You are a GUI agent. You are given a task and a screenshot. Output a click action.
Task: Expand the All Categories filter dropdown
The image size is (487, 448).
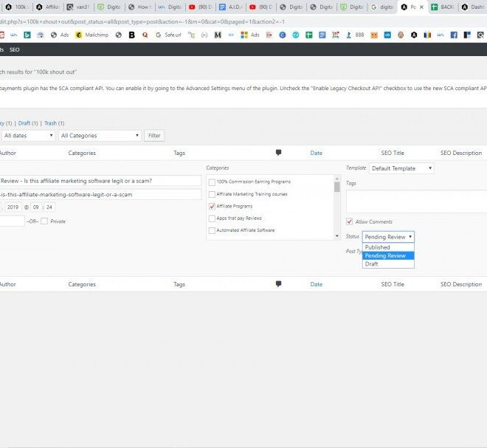pos(100,136)
